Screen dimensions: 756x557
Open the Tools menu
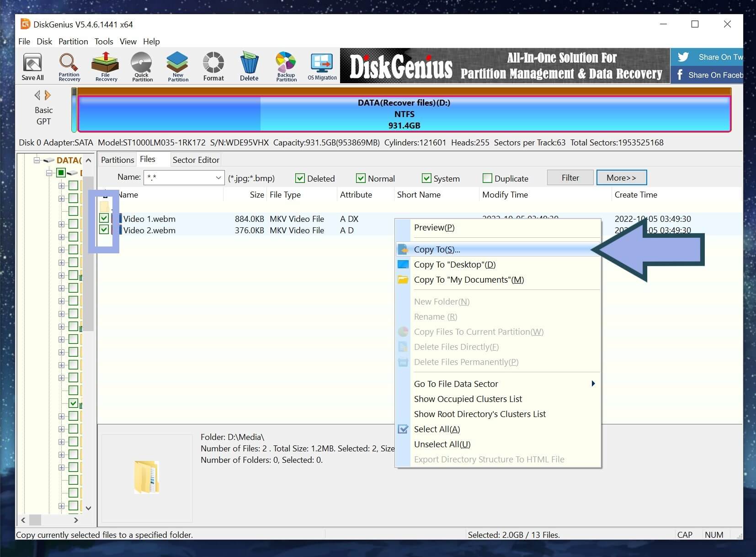(x=104, y=42)
